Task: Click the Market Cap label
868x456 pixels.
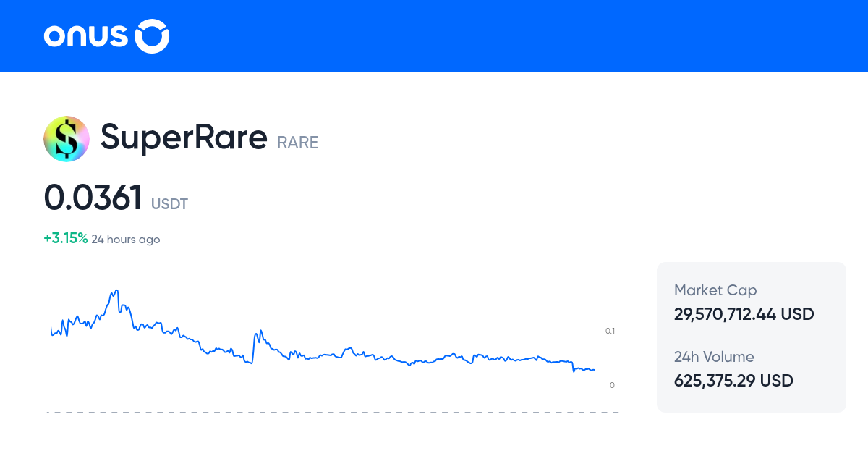Action: (x=715, y=290)
